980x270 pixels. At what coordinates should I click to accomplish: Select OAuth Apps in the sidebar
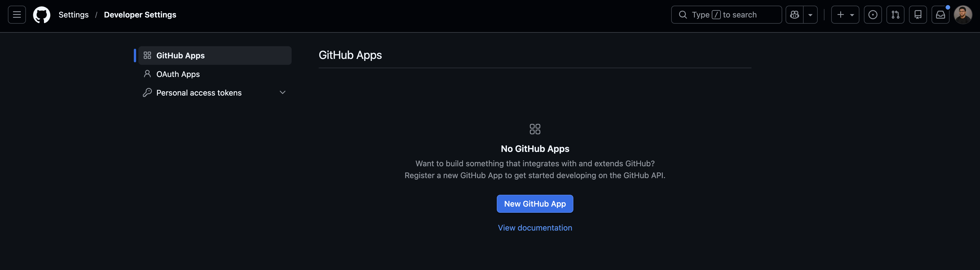(214, 74)
